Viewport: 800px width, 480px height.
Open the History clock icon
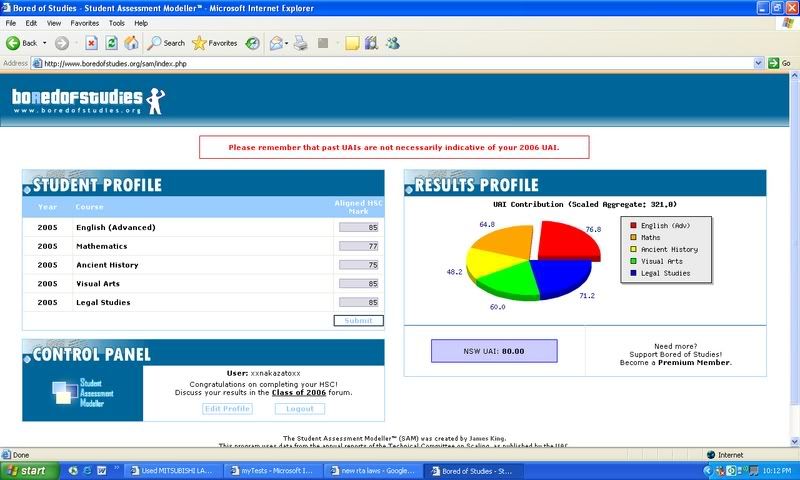(252, 43)
